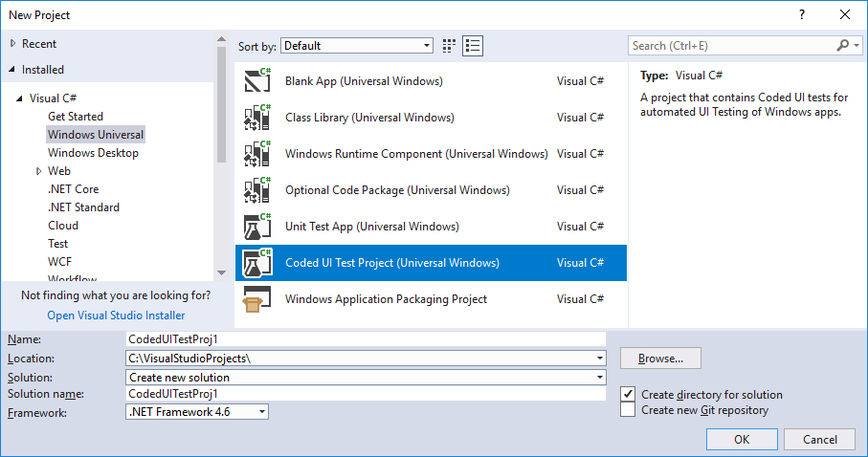The image size is (868, 457).
Task: Click the Solution name field
Action: (366, 394)
